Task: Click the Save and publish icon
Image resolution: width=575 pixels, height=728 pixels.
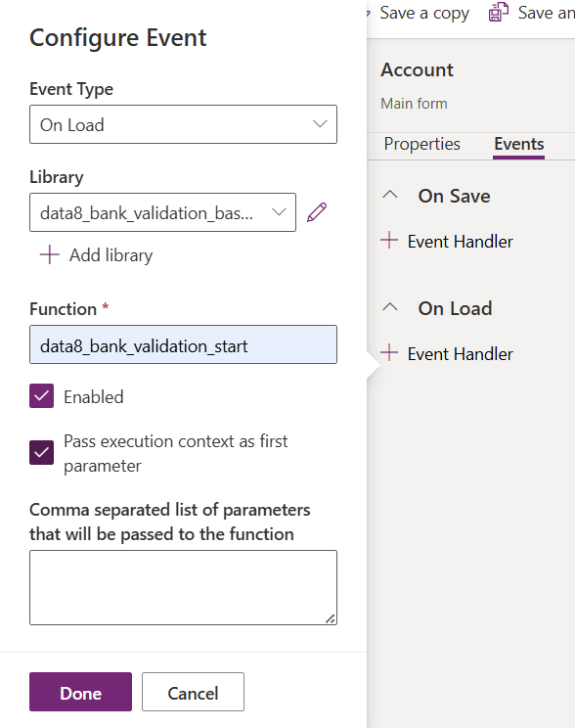Action: pyautogui.click(x=499, y=12)
